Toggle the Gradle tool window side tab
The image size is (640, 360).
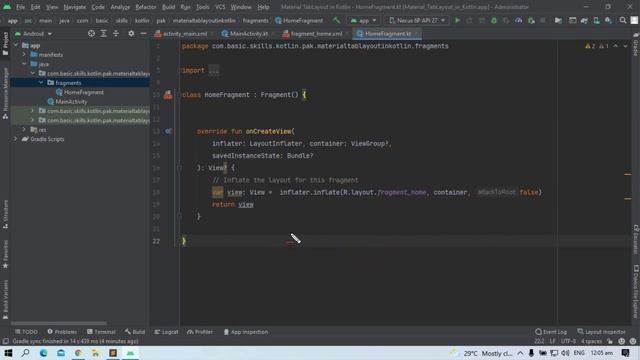(x=636, y=45)
